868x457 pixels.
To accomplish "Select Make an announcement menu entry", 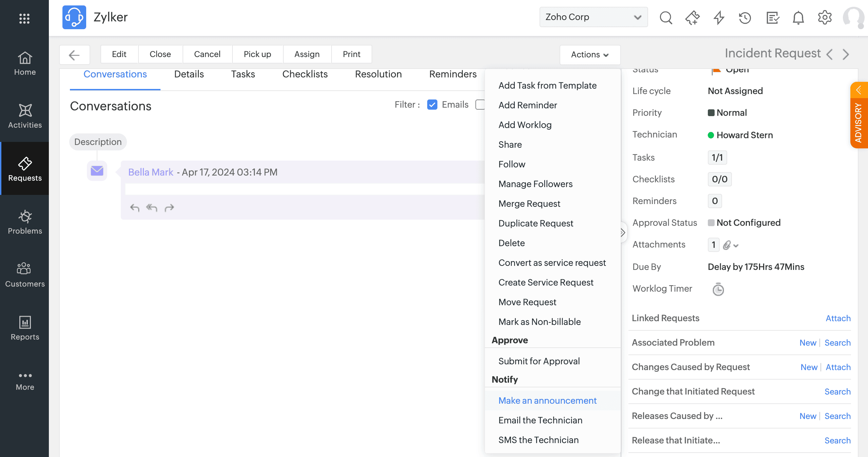I will (547, 400).
